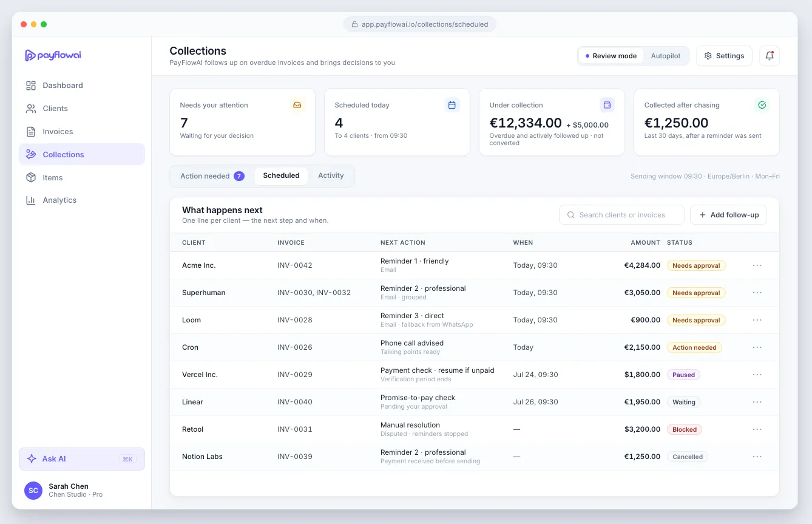This screenshot has height=524, width=812.
Task: Click the Sending window 09:30 Europe/Berlin text
Action: pyautogui.click(x=705, y=177)
